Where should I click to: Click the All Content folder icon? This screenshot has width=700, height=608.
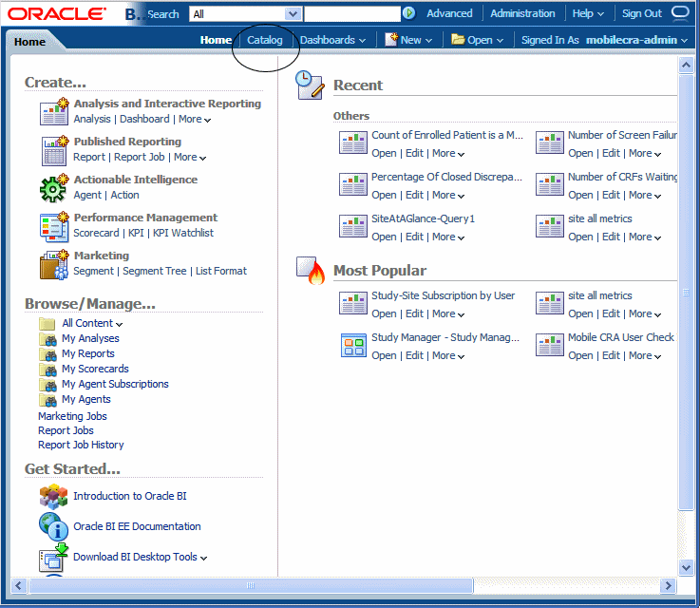pos(47,324)
